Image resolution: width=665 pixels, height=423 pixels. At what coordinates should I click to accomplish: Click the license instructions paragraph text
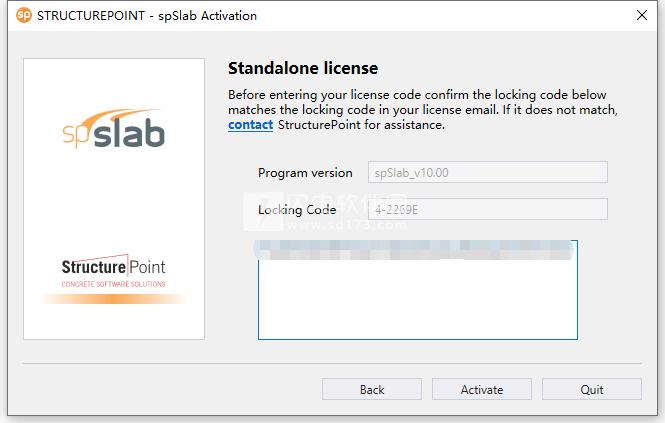[423, 109]
